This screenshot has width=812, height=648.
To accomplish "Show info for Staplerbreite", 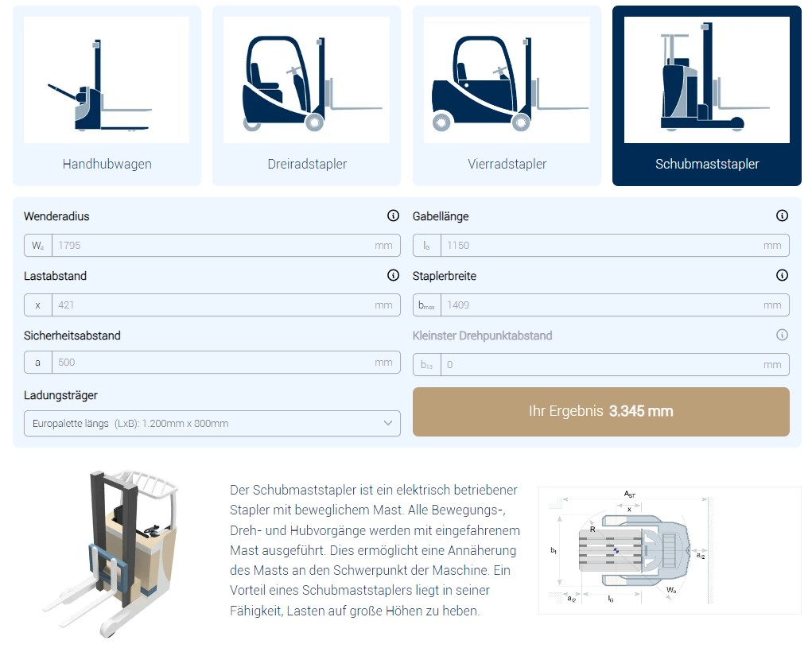I will coord(782,275).
